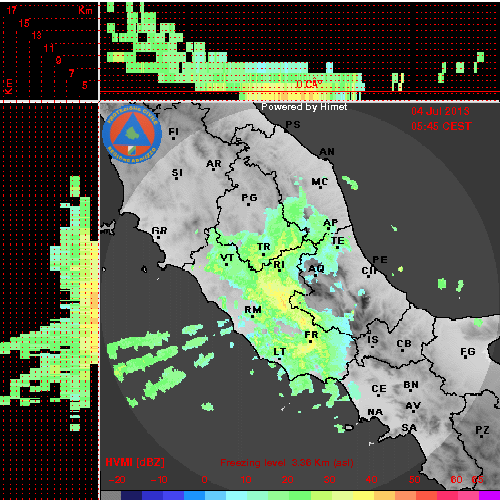Click the GR city label
500x500 pixels.
coord(159,231)
